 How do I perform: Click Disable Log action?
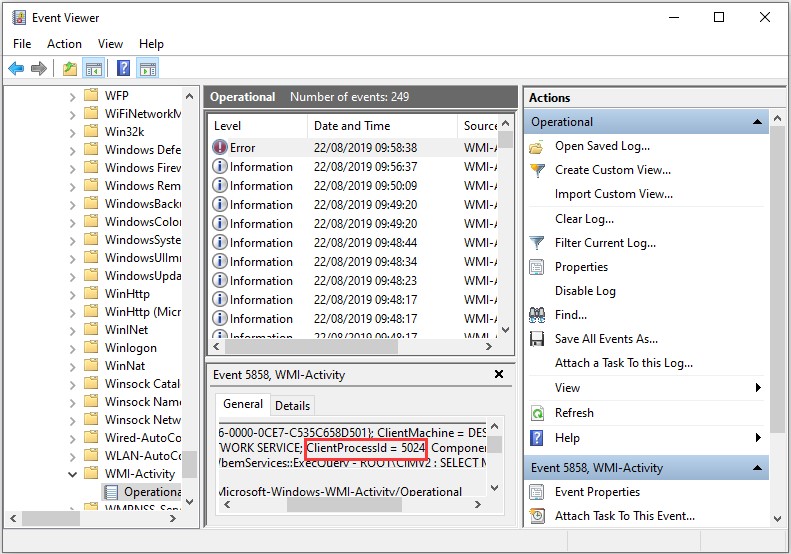[585, 291]
